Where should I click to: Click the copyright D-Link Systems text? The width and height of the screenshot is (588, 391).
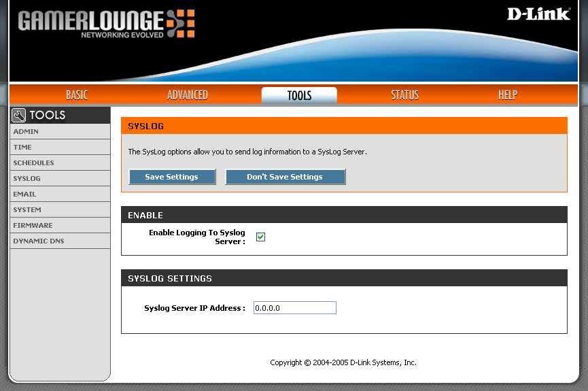click(343, 362)
